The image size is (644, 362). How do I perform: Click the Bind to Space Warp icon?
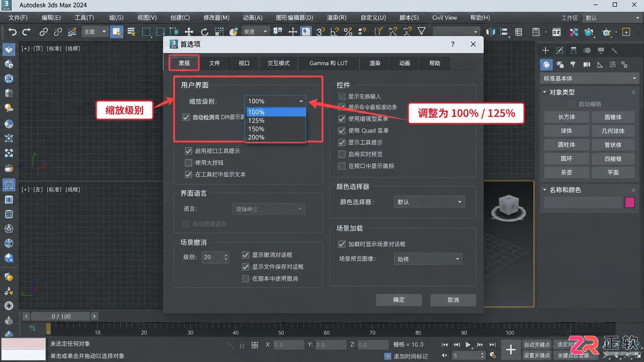(x=72, y=32)
